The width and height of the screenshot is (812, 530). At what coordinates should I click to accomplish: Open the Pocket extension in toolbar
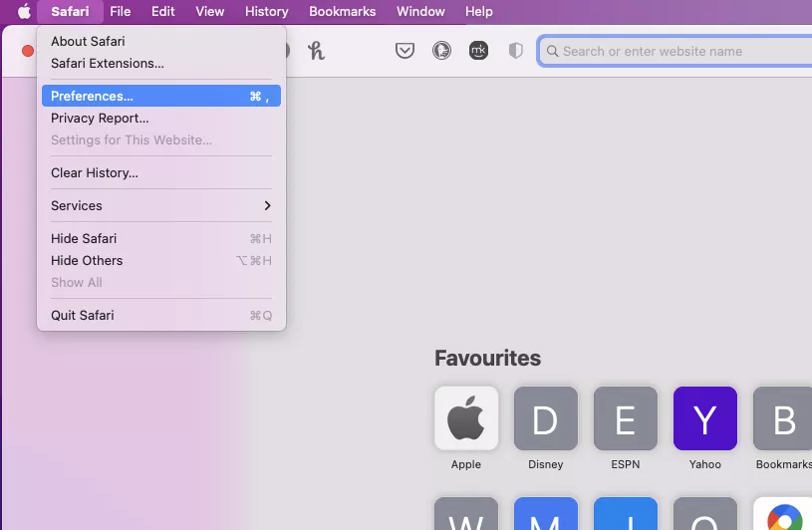(405, 51)
